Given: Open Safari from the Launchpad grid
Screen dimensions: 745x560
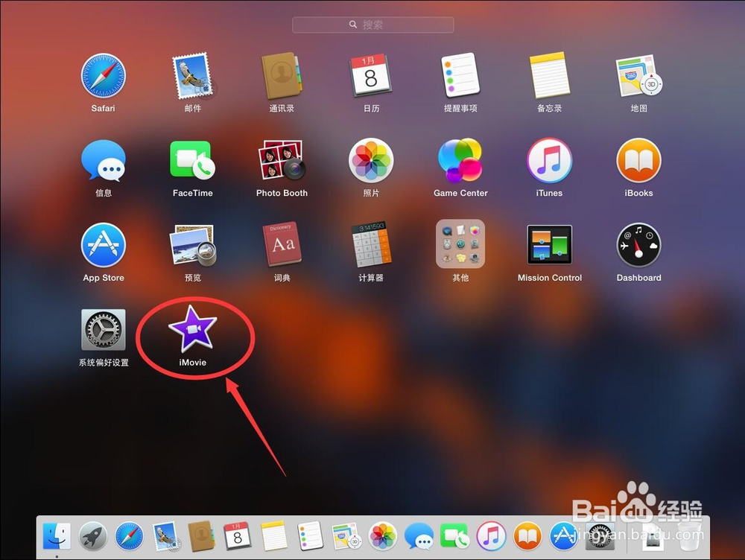Looking at the screenshot, I should pyautogui.click(x=103, y=76).
